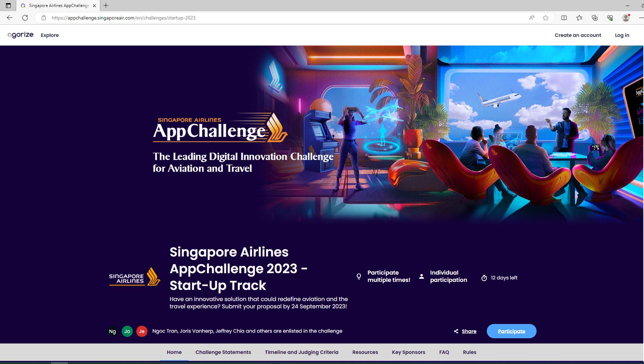644x364 pixels.
Task: Click the Participate button
Action: [512, 331]
